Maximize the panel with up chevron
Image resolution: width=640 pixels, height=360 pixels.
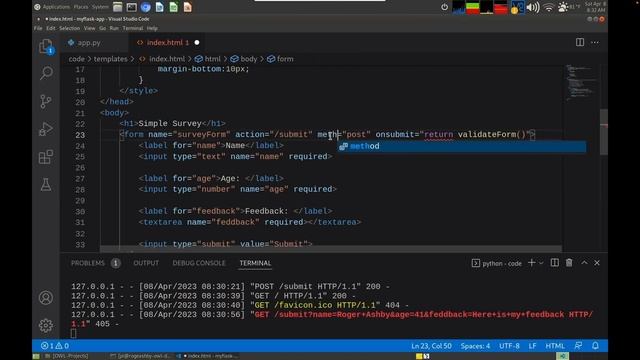[x=584, y=263]
